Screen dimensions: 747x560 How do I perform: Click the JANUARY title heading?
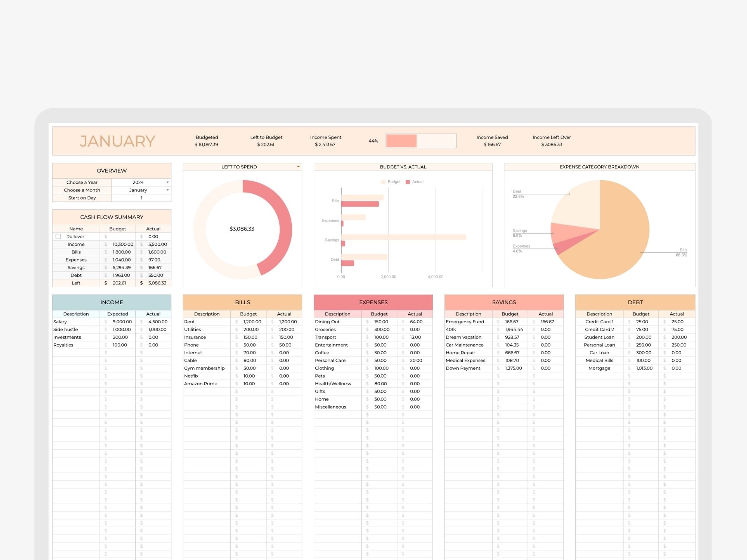[117, 141]
